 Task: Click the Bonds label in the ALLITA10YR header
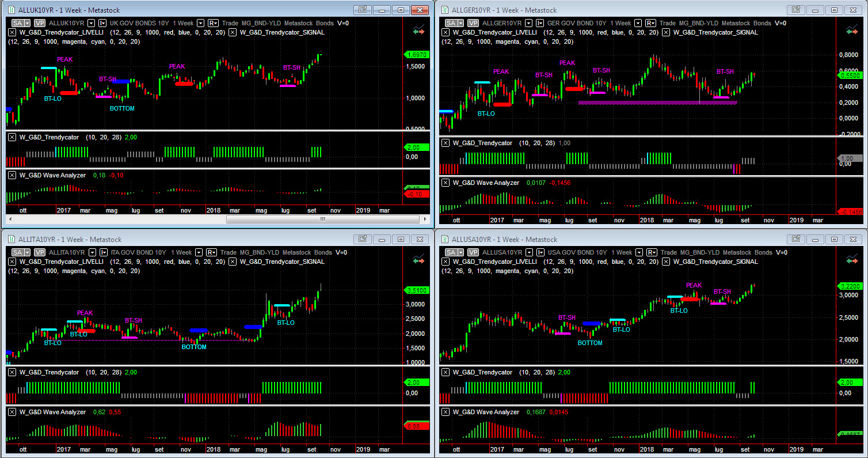pyautogui.click(x=323, y=252)
